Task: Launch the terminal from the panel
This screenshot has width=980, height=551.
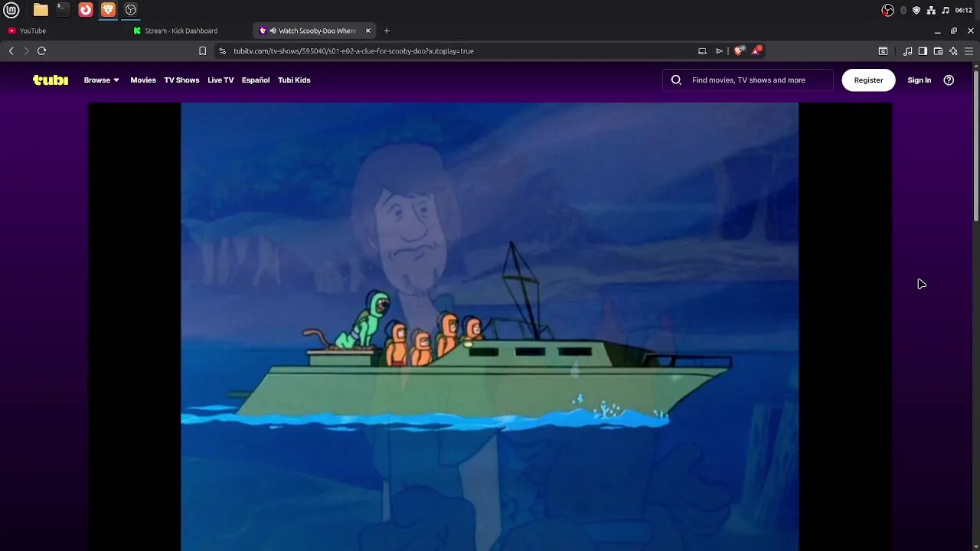Action: [x=63, y=10]
